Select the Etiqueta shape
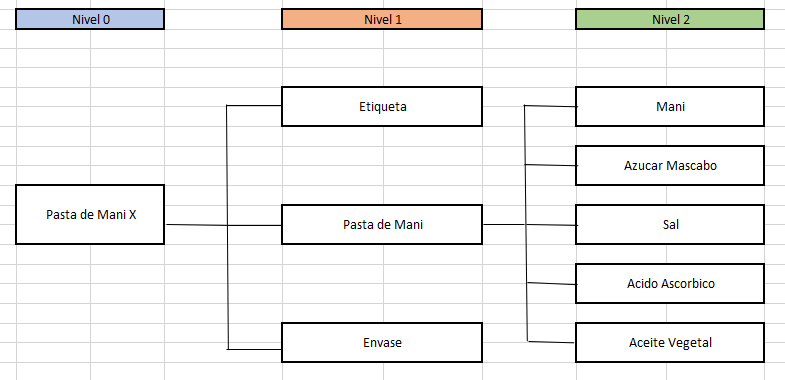The image size is (785, 380). coord(382,106)
